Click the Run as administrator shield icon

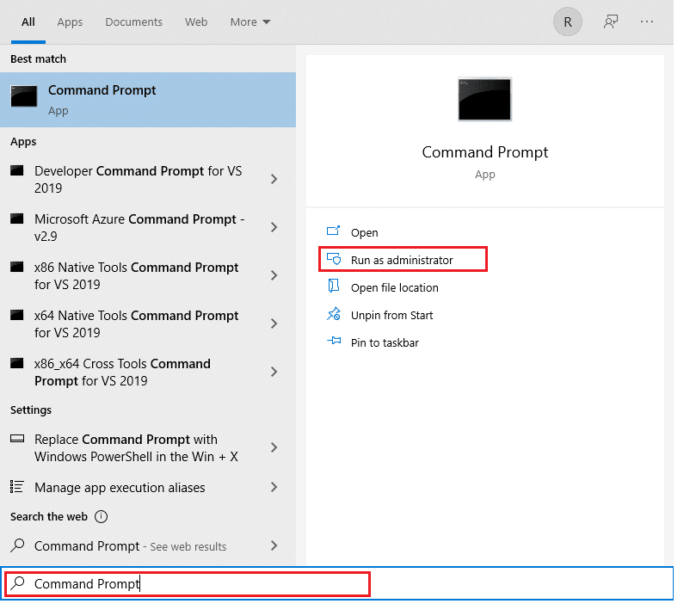point(334,260)
